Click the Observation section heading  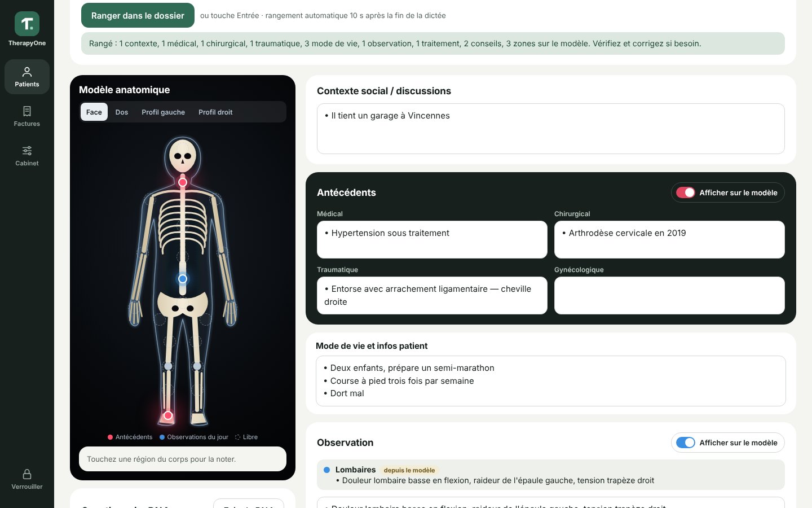tap(345, 443)
